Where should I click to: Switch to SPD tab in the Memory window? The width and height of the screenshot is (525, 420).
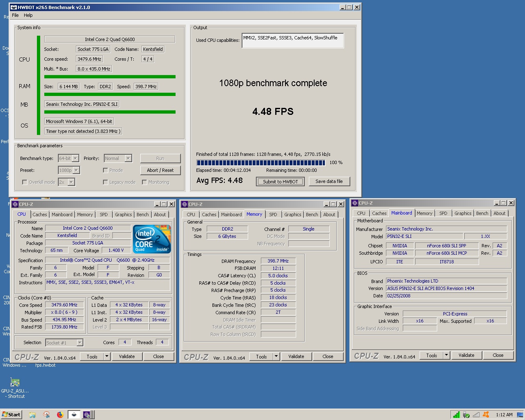pos(273,215)
